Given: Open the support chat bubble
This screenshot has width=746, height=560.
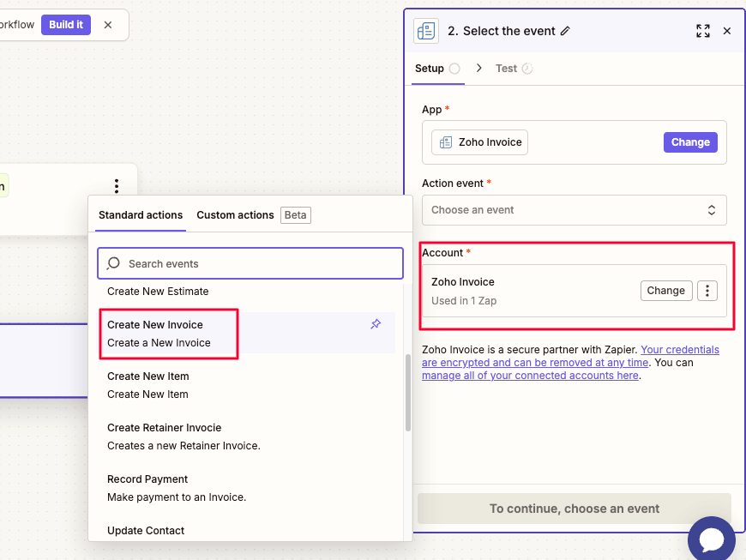Looking at the screenshot, I should 712,539.
